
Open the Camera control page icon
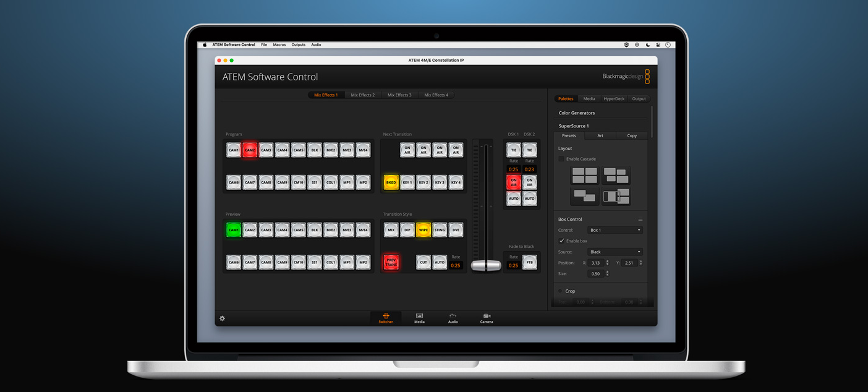coord(487,318)
